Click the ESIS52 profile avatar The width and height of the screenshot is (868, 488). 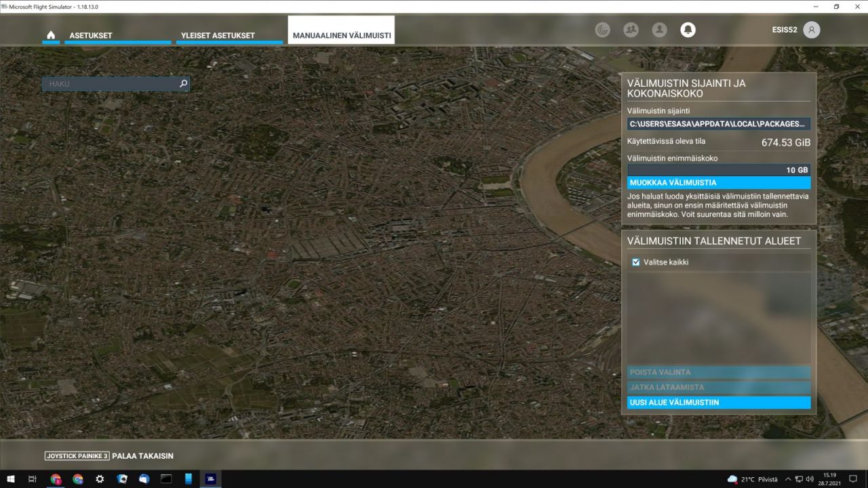point(811,30)
